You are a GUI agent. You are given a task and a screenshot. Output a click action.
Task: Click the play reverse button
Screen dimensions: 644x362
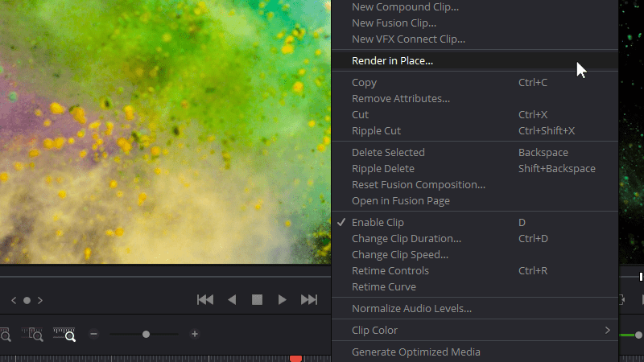(232, 300)
